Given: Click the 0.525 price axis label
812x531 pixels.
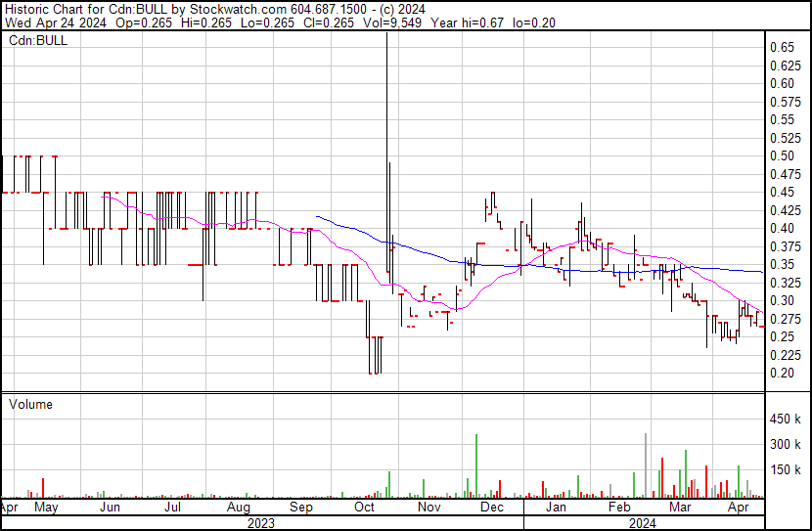Looking at the screenshot, I should [x=786, y=138].
